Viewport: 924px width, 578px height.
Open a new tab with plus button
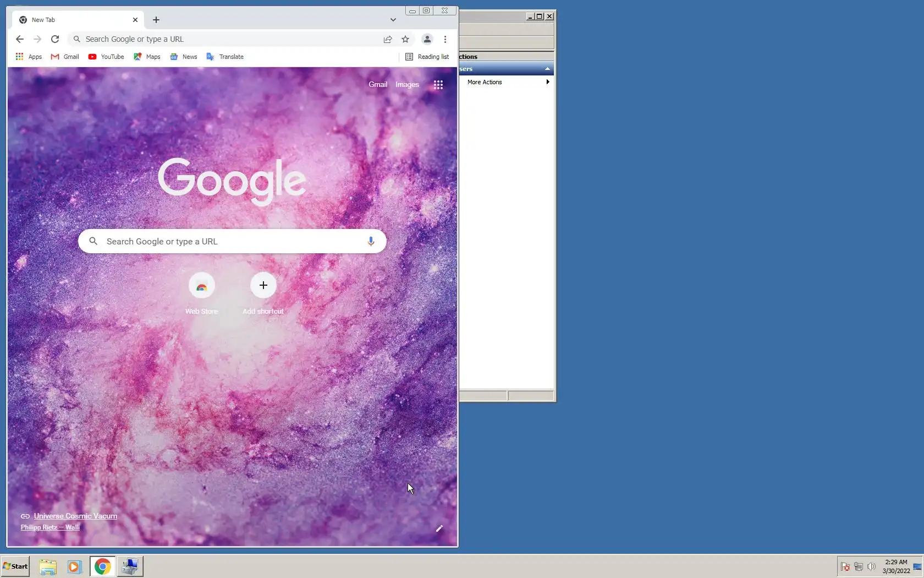point(156,20)
